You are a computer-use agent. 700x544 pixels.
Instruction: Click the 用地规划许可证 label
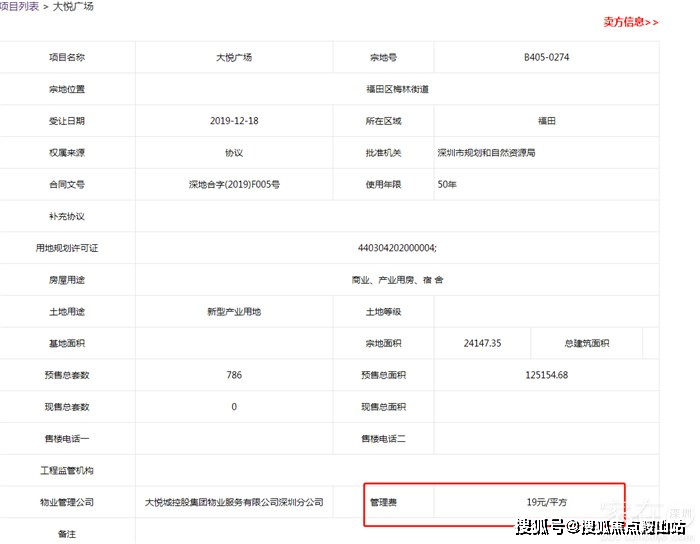(67, 248)
